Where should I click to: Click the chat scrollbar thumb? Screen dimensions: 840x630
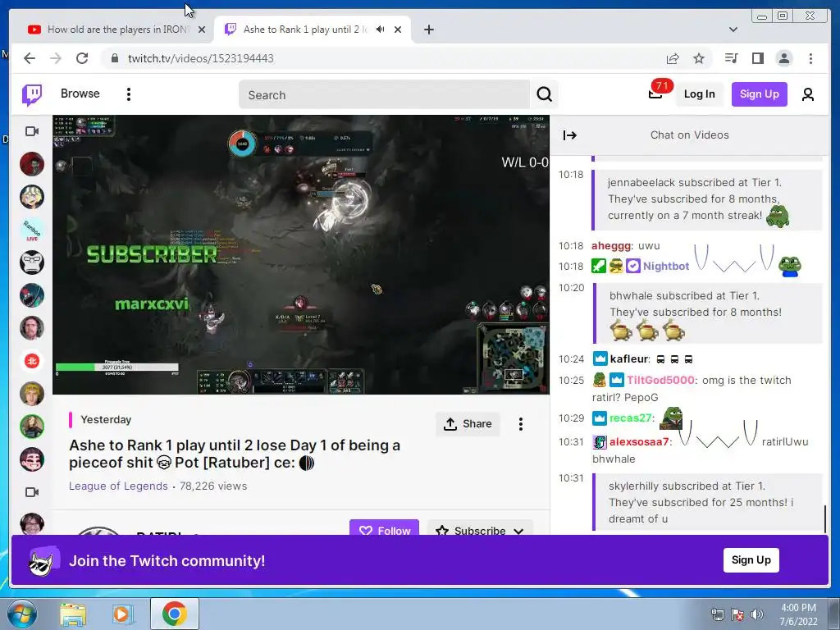pyautogui.click(x=825, y=518)
